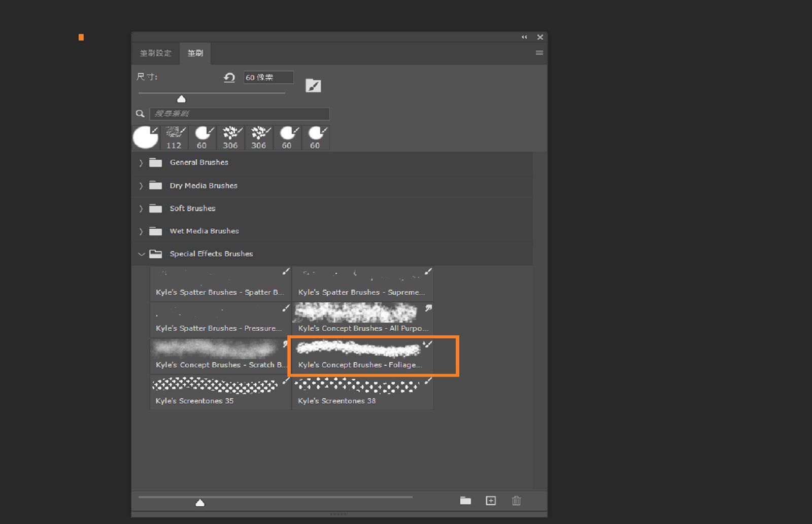Image resolution: width=812 pixels, height=524 pixels.
Task: Select the Special Effects Brushes group name
Action: pos(211,254)
